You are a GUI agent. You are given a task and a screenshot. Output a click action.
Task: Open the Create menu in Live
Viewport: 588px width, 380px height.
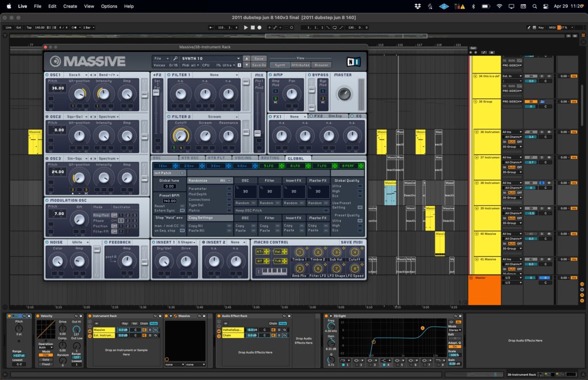click(x=70, y=6)
